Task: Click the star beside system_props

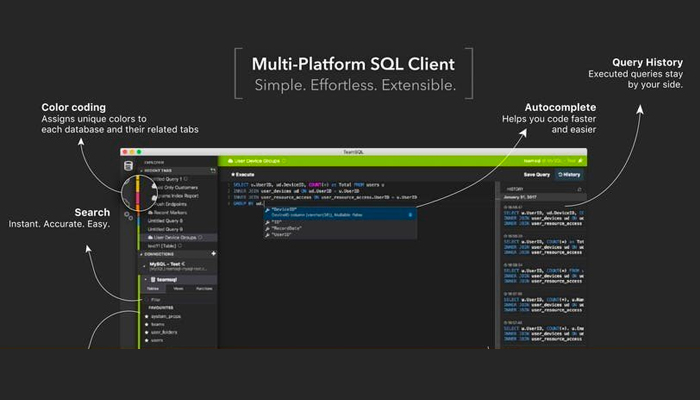Action: [x=146, y=317]
